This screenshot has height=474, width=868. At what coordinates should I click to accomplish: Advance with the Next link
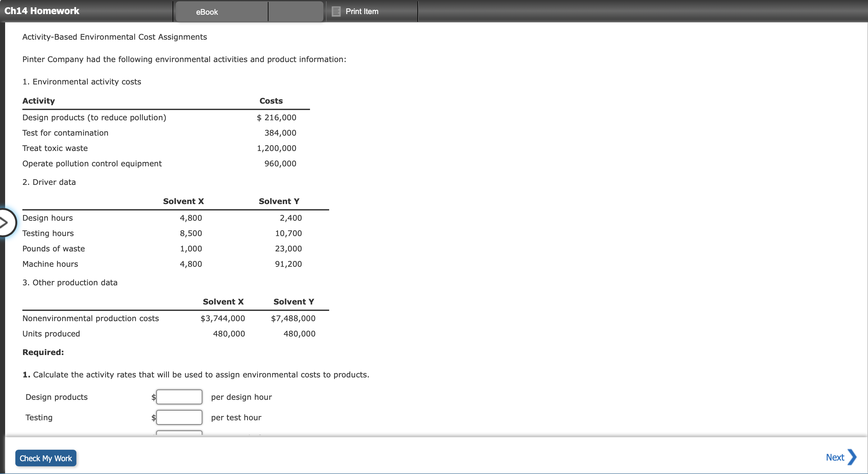point(835,457)
